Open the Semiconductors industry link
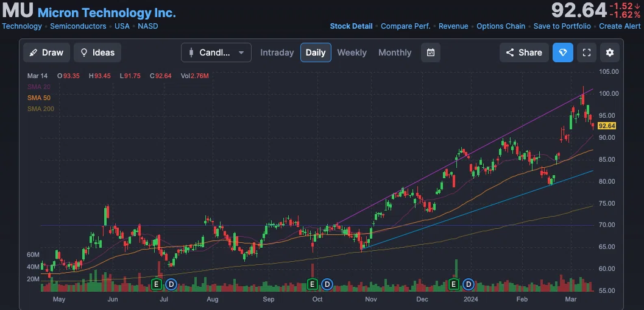This screenshot has width=644, height=310. pyautogui.click(x=78, y=26)
